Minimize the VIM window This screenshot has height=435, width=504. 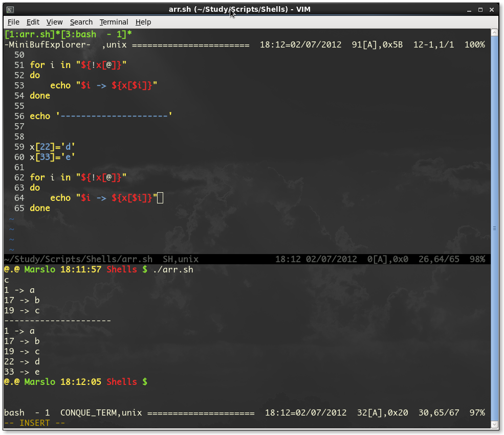coord(469,10)
